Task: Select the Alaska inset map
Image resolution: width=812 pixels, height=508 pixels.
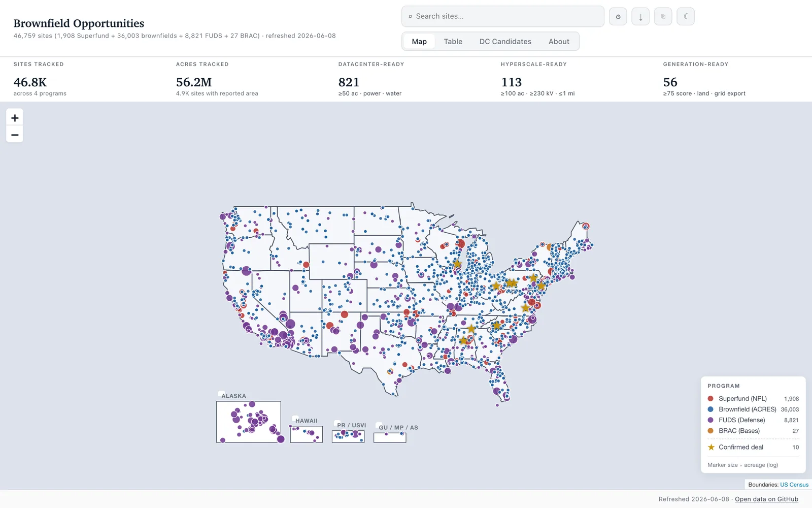Action: (249, 422)
